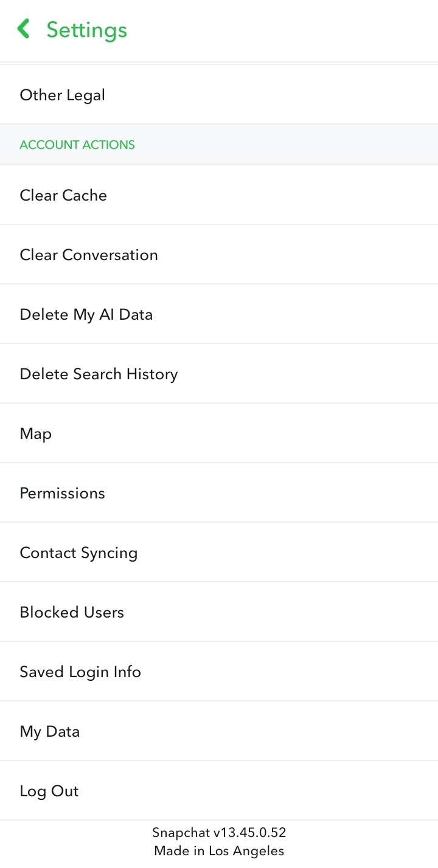Tap Log Out
This screenshot has height=868, width=438.
point(219,791)
